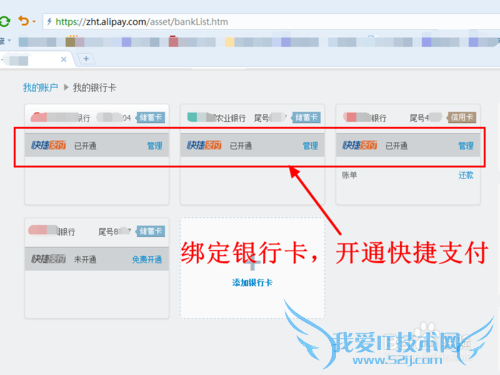
Task: Click 还款 on the credit card
Action: pos(466,175)
